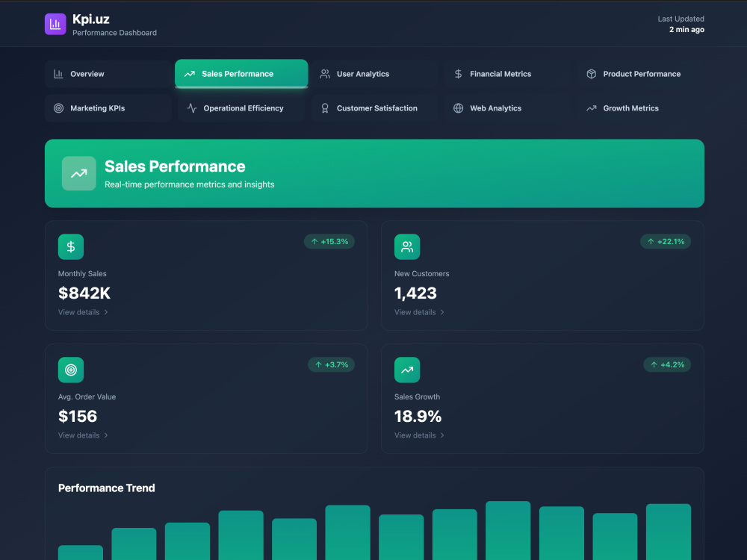Click the box icon beside Product Performance

pyautogui.click(x=591, y=74)
